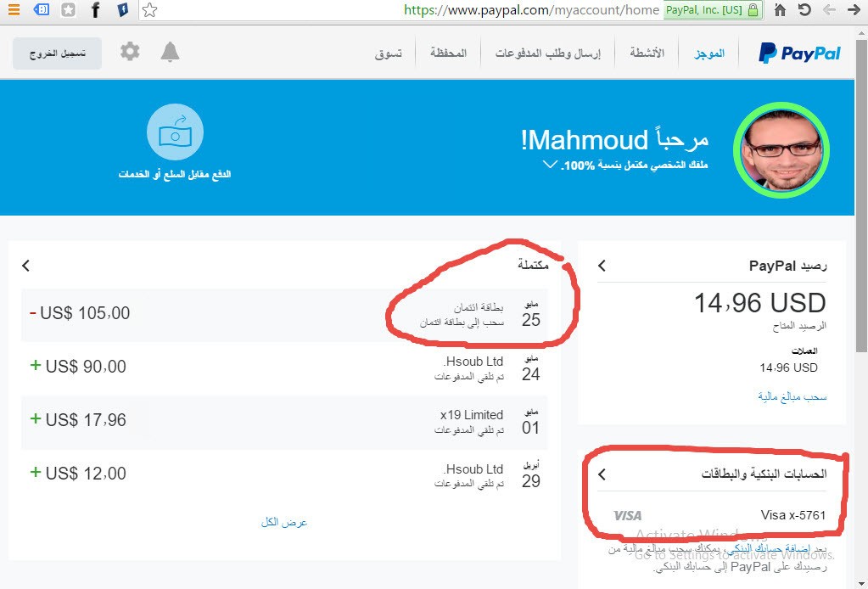868x589 pixels.
Task: Click the تسجيل الخروج logout button
Action: point(57,53)
